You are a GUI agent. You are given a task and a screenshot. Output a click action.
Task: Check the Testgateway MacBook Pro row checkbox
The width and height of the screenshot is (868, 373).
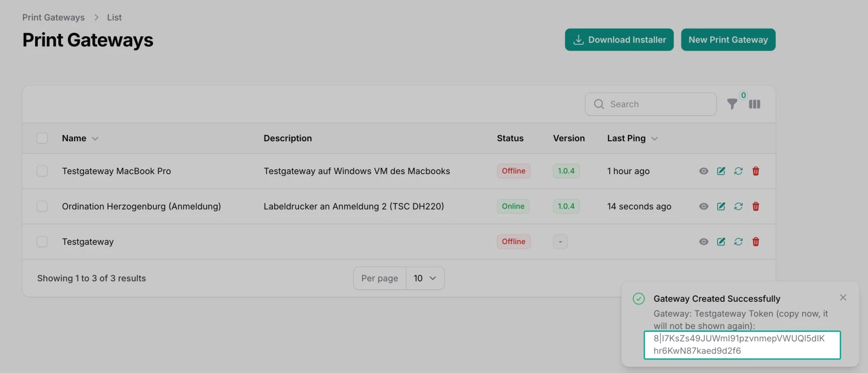coord(42,171)
